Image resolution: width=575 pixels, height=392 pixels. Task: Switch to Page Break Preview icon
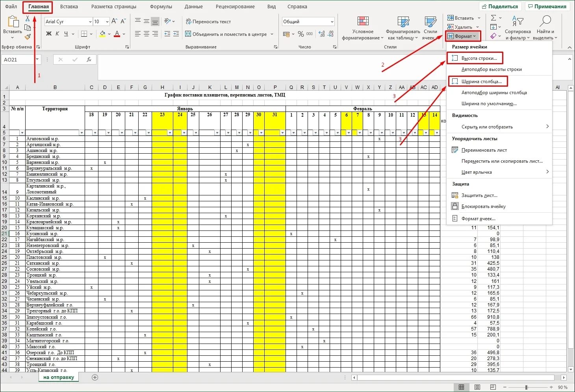pos(493,387)
